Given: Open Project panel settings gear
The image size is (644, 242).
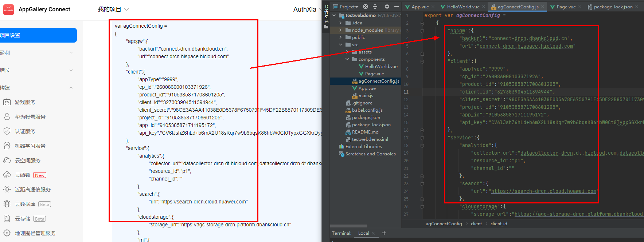Looking at the screenshot, I should click(x=387, y=7).
